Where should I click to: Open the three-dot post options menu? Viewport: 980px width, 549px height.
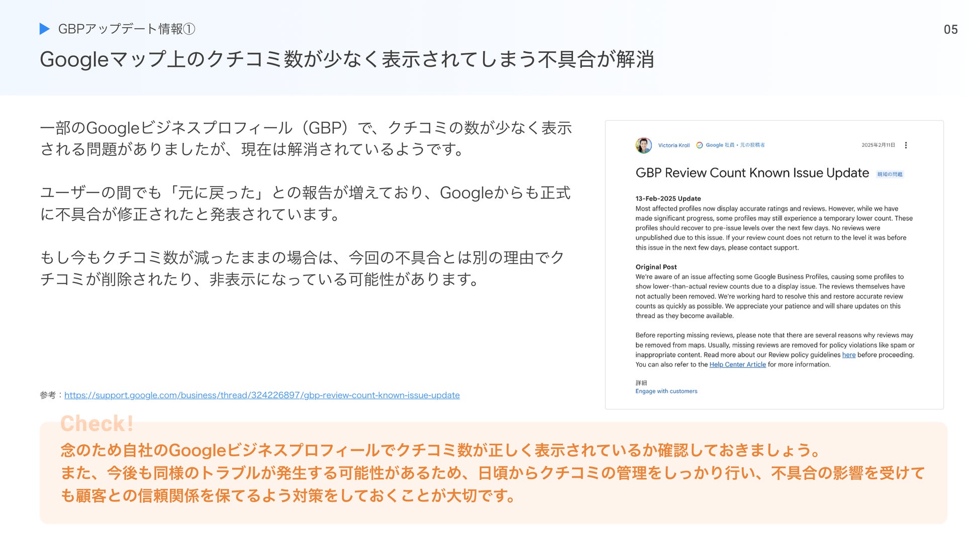[x=906, y=145]
